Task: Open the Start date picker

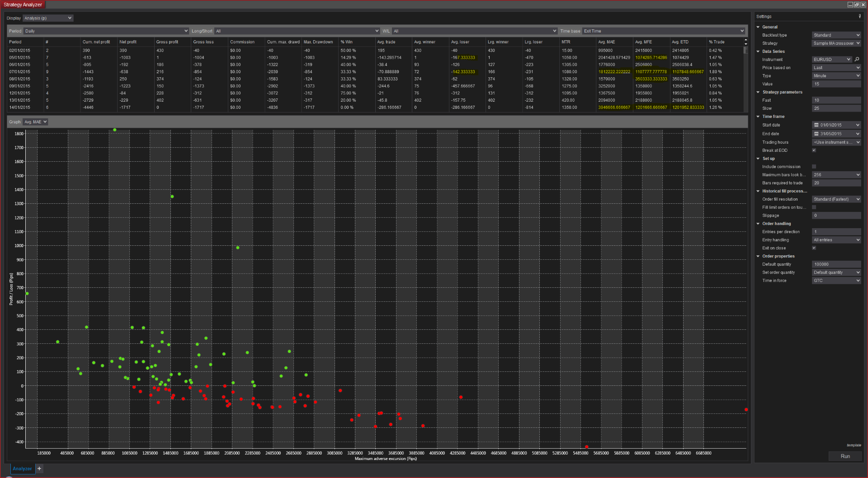Action: pos(836,125)
